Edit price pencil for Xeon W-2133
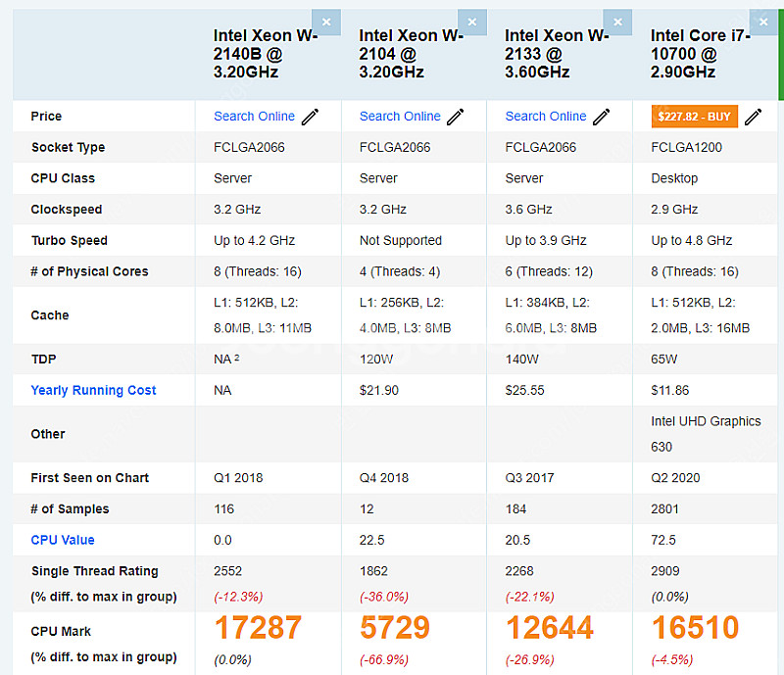This screenshot has width=784, height=675. pyautogui.click(x=602, y=117)
